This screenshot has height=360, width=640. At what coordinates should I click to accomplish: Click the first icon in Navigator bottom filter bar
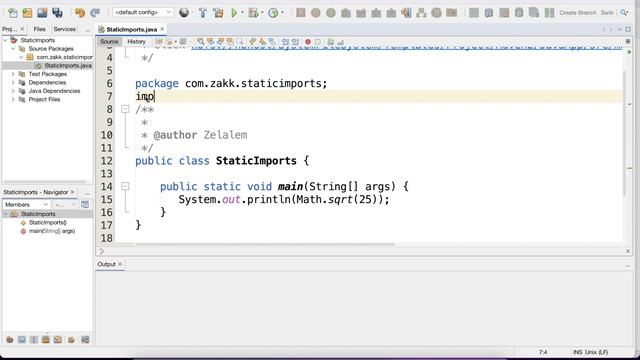[10, 340]
